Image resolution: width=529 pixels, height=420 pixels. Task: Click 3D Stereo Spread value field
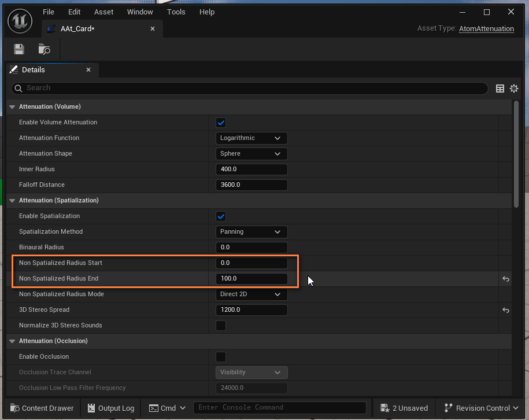[251, 310]
